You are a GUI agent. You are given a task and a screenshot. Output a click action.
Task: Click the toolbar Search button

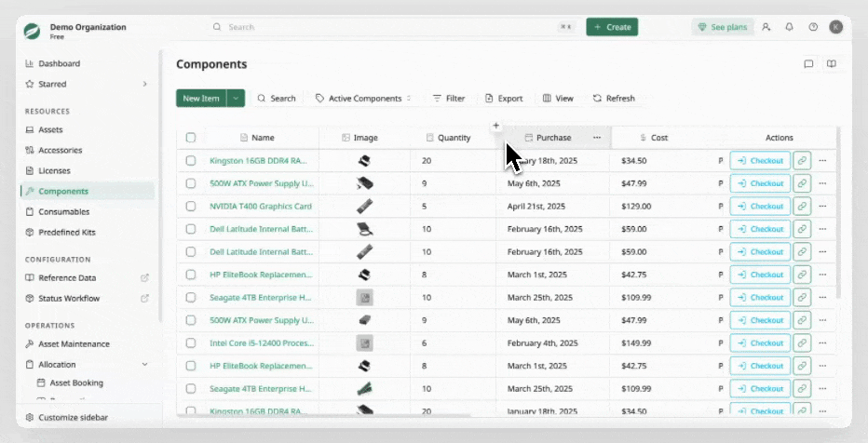277,98
